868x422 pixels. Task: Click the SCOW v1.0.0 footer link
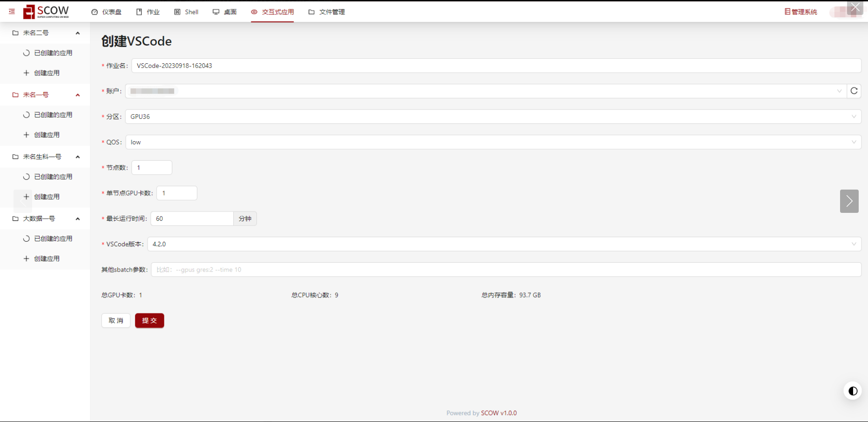pos(499,413)
